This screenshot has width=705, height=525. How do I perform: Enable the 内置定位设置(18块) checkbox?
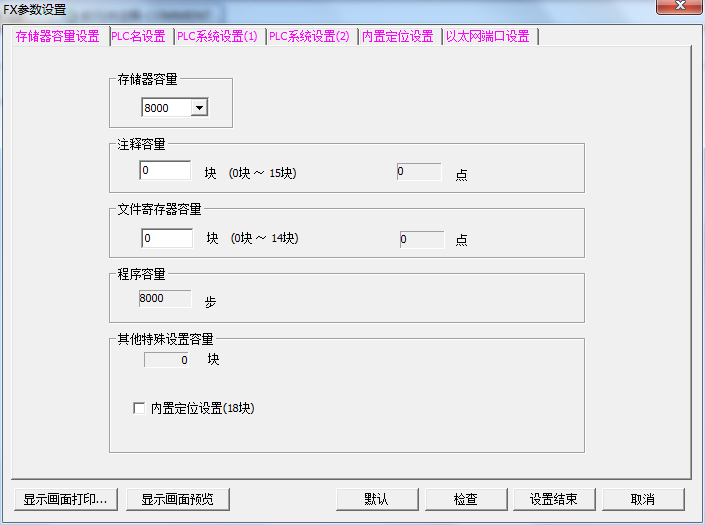(139, 408)
